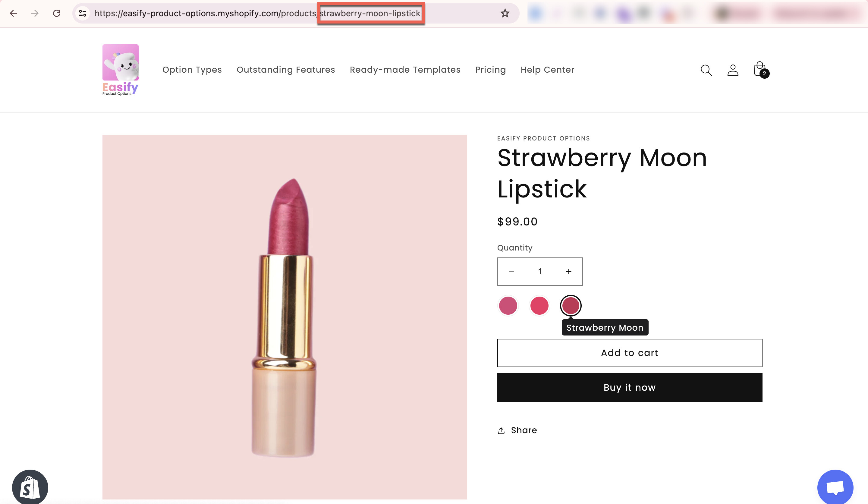Image resolution: width=868 pixels, height=504 pixels.
Task: Open the chat support bubble
Action: tap(835, 487)
